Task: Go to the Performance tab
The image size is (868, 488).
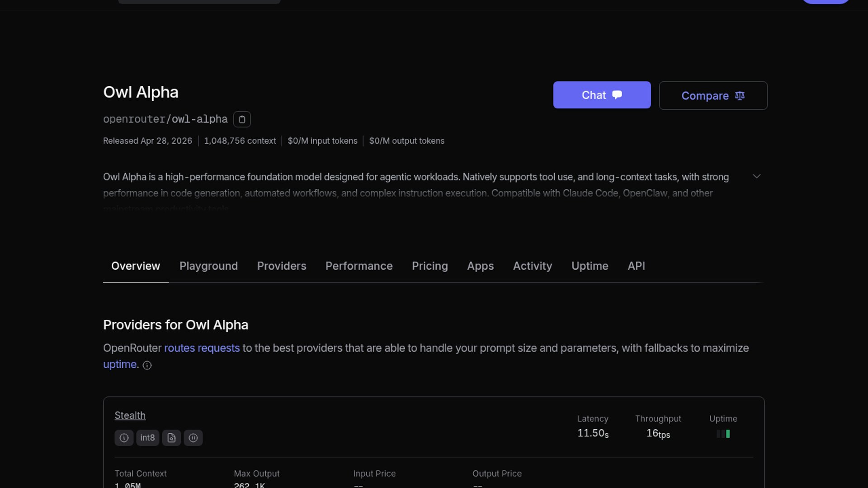Action: click(359, 266)
